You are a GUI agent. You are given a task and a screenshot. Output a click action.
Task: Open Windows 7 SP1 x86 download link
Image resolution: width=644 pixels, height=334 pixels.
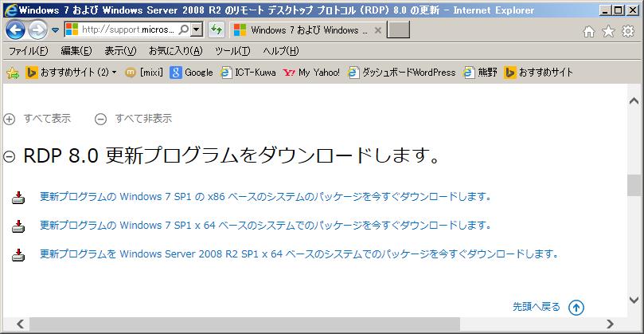(265, 197)
